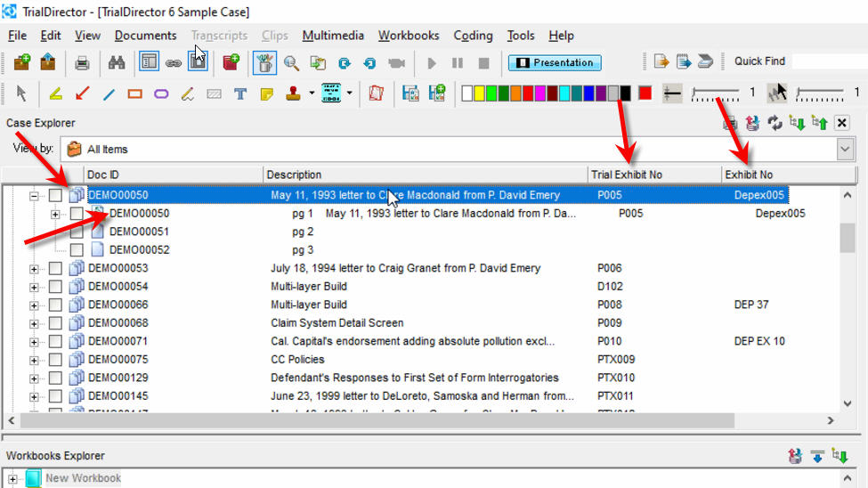Screen dimensions: 868x488
Task: Check the box for DEMO00053
Action: tap(55, 268)
